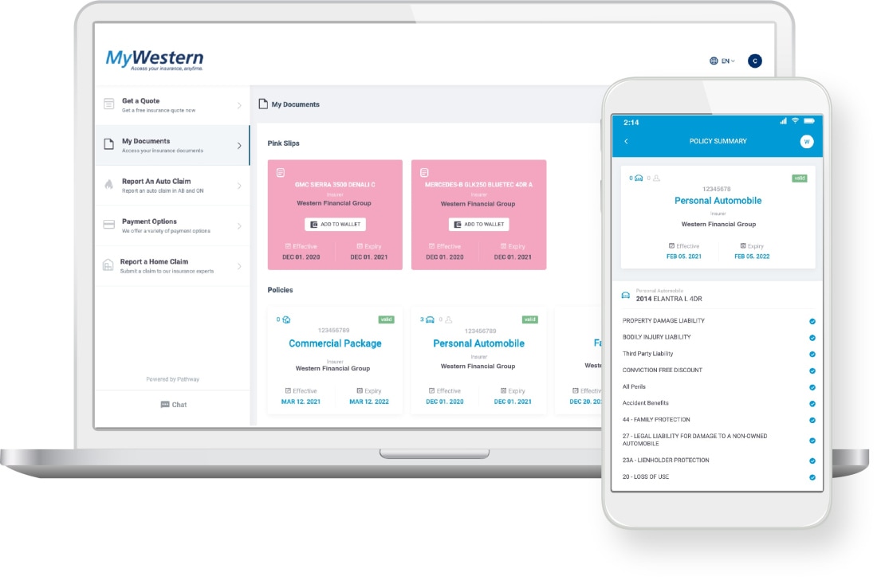Click FEB 05. 2022 expiry date on phone
Screen dimensions: 885x588
pos(752,257)
